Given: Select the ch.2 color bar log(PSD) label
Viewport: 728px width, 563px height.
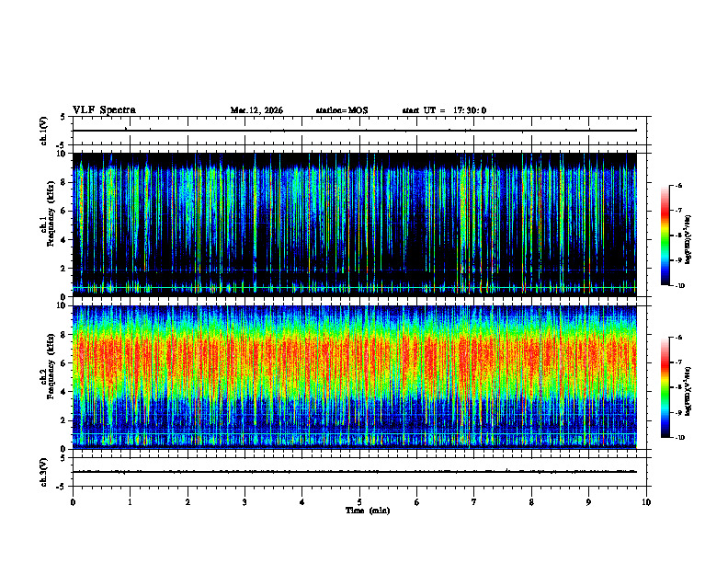Looking at the screenshot, I should (x=688, y=391).
